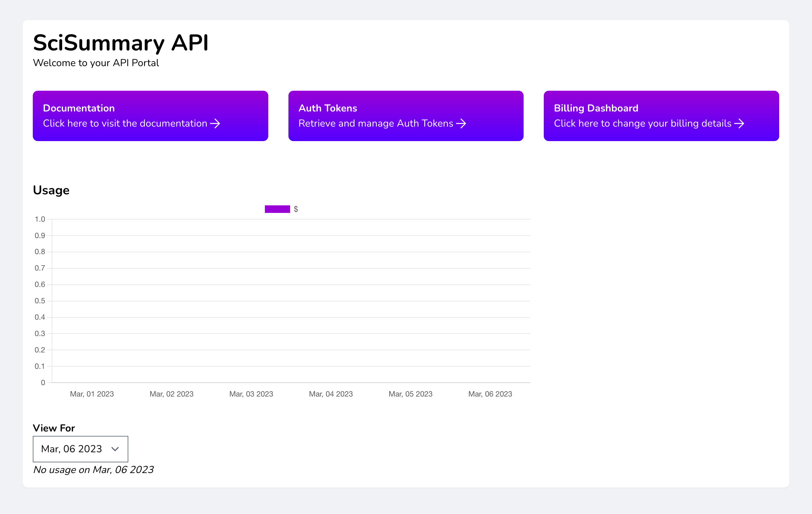Open the Auth Tokens card
The width and height of the screenshot is (812, 514).
[406, 116]
